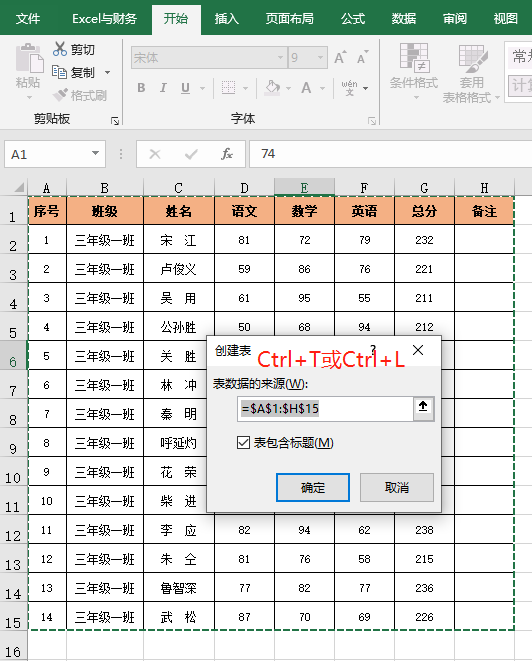Click the cell Borders icon
Image resolution: width=532 pixels, height=661 pixels.
(228, 88)
